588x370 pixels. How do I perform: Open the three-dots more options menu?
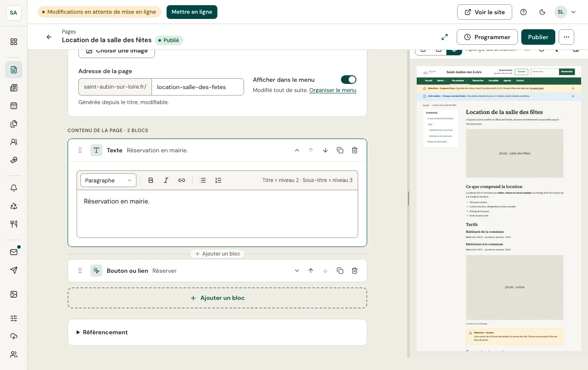[566, 37]
